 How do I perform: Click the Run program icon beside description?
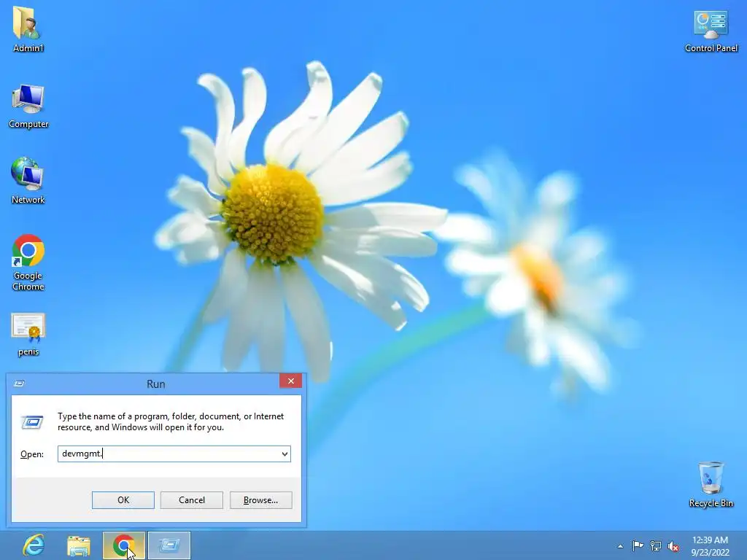coord(32,422)
